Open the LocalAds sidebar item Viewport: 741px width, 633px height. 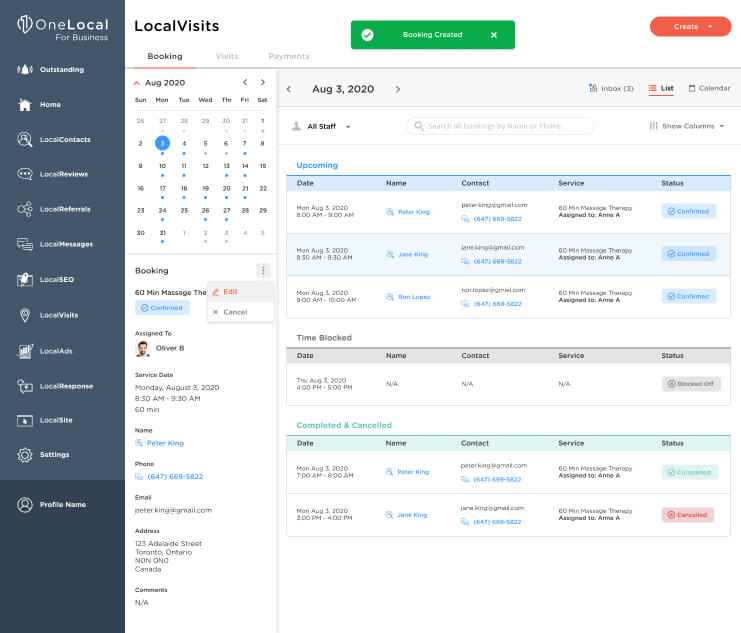point(44,351)
